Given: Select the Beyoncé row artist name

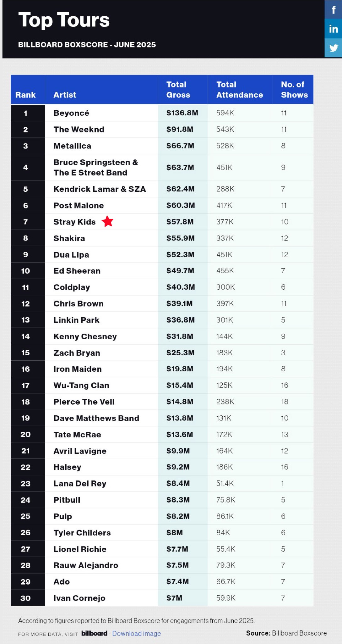Looking at the screenshot, I should click(71, 113).
